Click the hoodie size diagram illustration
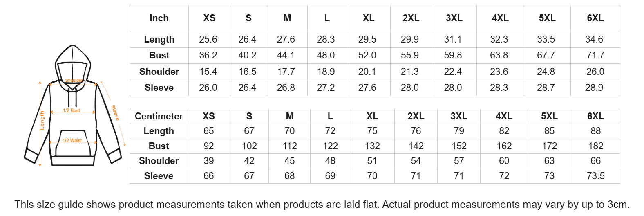Viewport: 644px width, 216px height. tap(74, 106)
